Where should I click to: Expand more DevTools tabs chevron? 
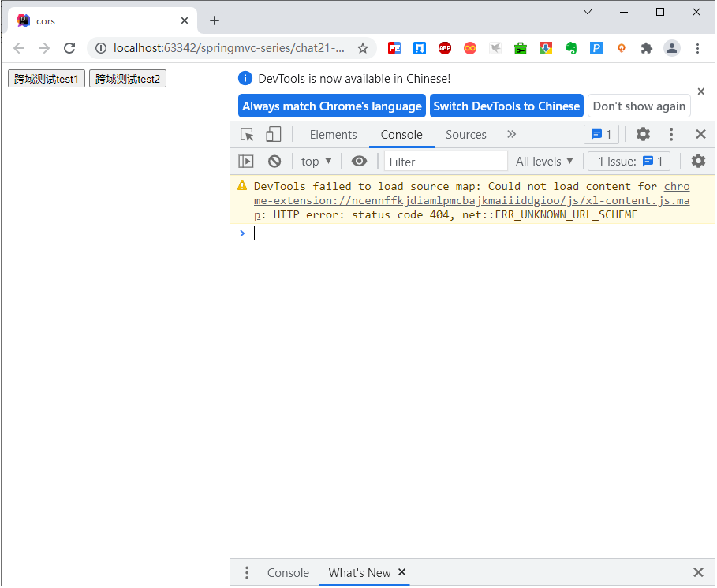pos(511,135)
